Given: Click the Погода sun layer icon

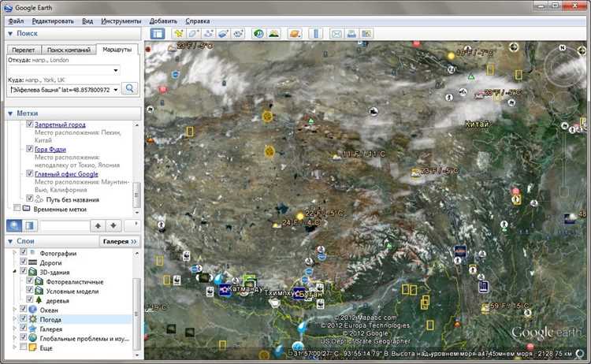Looking at the screenshot, I should 33,319.
